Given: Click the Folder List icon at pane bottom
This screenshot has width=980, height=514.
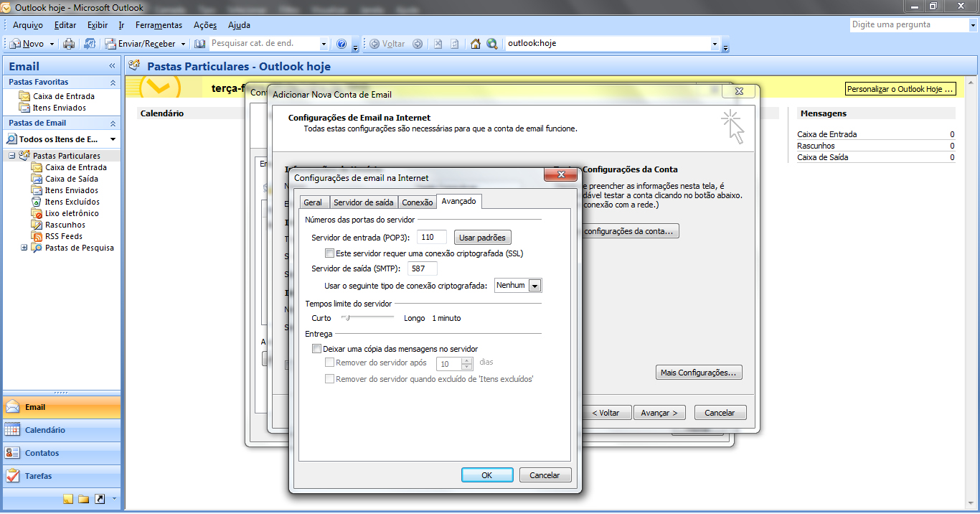Looking at the screenshot, I should (84, 499).
